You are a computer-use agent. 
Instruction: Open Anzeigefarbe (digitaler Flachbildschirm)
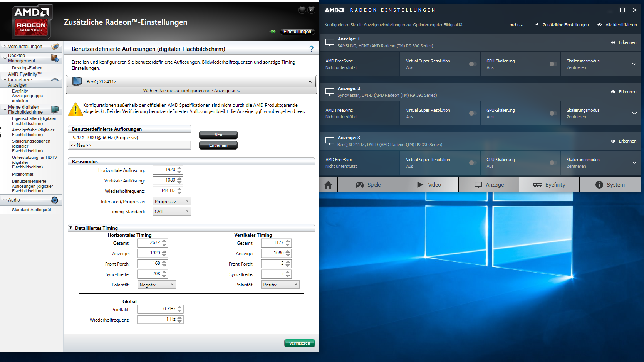tap(33, 132)
